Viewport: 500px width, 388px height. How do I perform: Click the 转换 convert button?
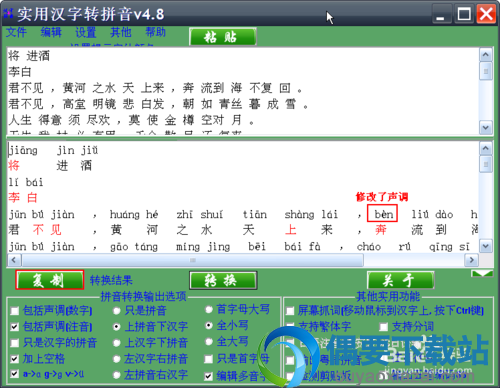223,280
